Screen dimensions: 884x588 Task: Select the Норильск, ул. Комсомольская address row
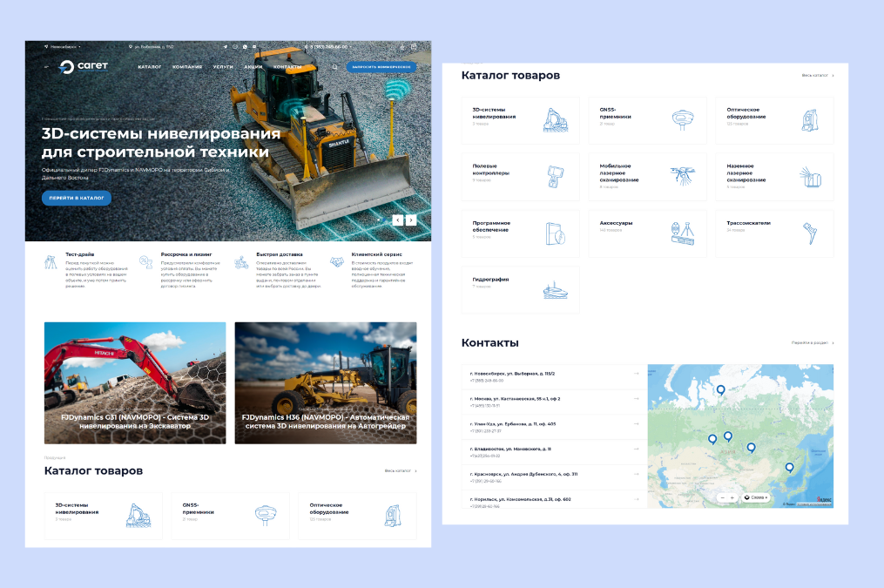click(555, 501)
